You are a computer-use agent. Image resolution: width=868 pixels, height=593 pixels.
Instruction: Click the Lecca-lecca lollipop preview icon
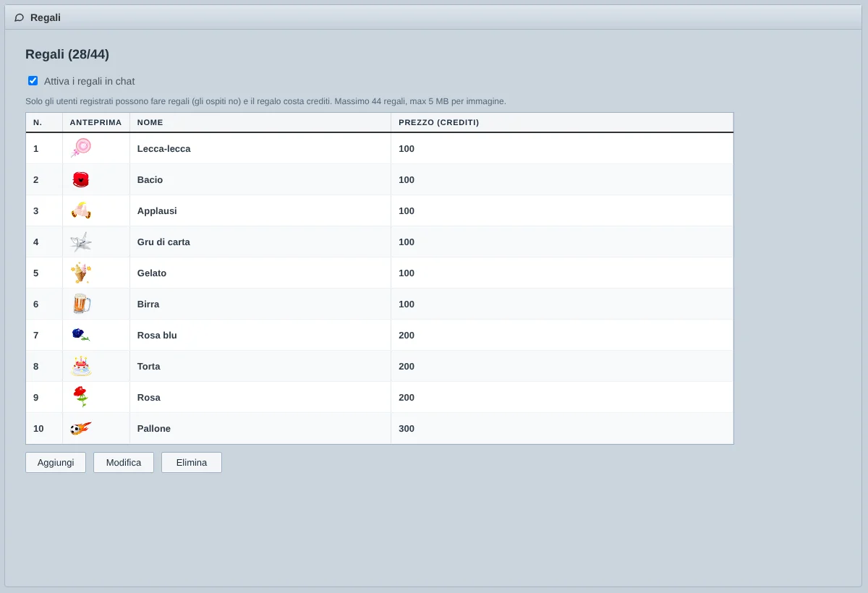(81, 148)
